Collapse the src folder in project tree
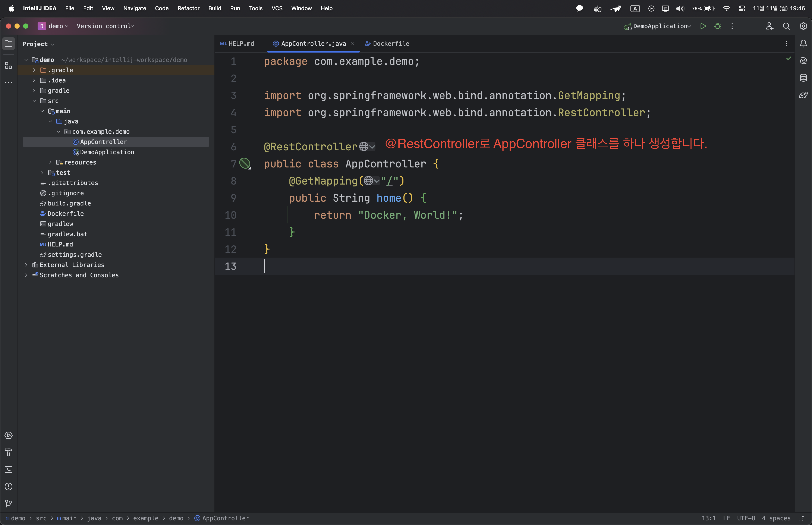 pos(34,101)
